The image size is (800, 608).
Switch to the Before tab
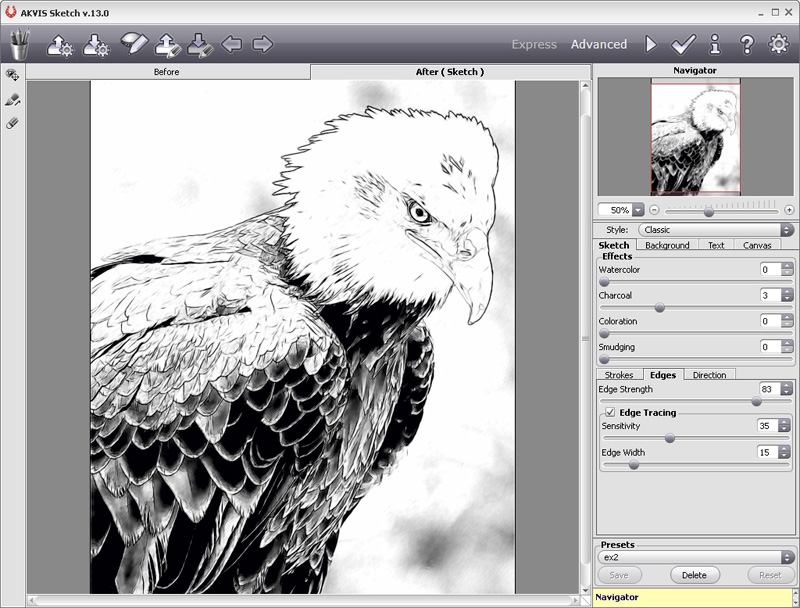click(x=167, y=72)
